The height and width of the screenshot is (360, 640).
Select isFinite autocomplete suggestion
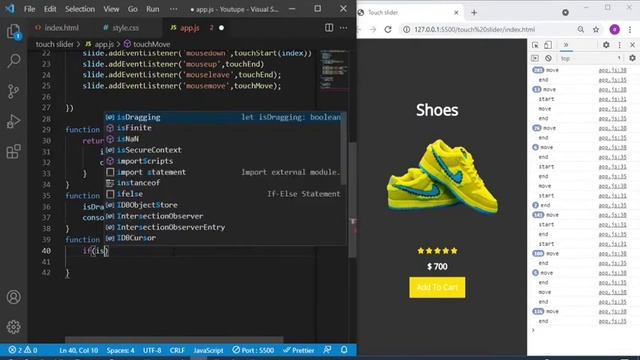pyautogui.click(x=223, y=128)
